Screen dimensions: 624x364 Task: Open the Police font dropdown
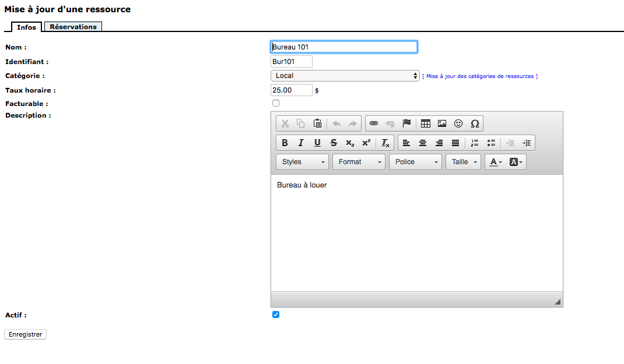[x=415, y=162]
